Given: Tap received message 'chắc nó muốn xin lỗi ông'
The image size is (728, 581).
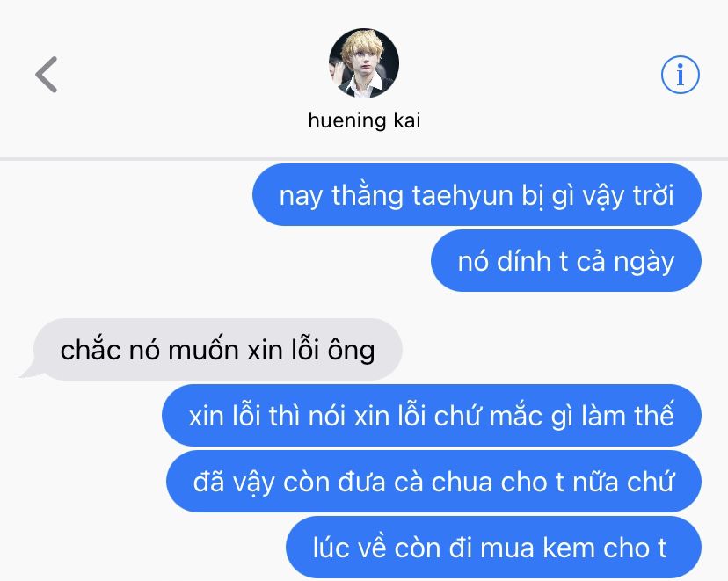Looking at the screenshot, I should coord(217,350).
